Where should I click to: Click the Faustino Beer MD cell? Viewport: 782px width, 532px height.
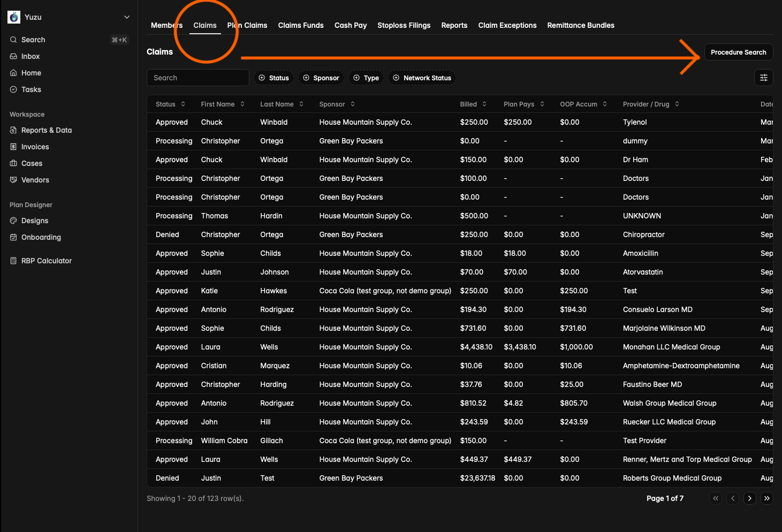pyautogui.click(x=652, y=384)
